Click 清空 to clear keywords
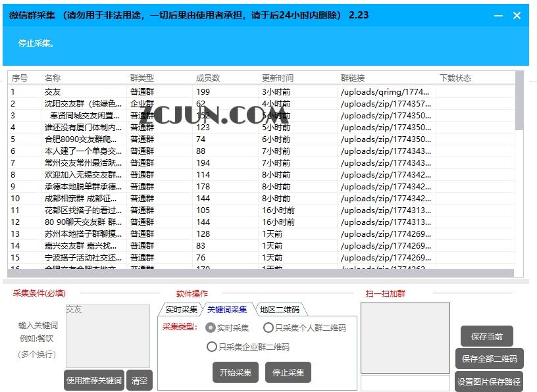 click(x=139, y=380)
